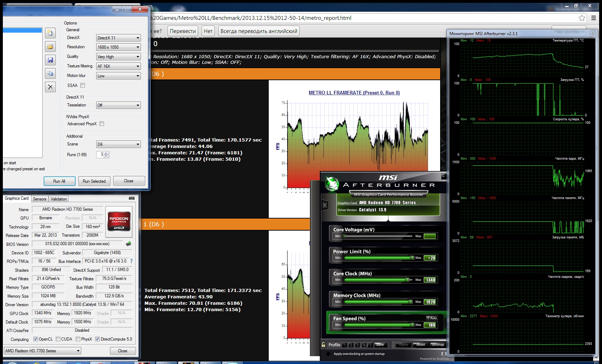The height and width of the screenshot is (364, 602).
Task: Click the Memory Clock slider handle
Action: [411, 302]
